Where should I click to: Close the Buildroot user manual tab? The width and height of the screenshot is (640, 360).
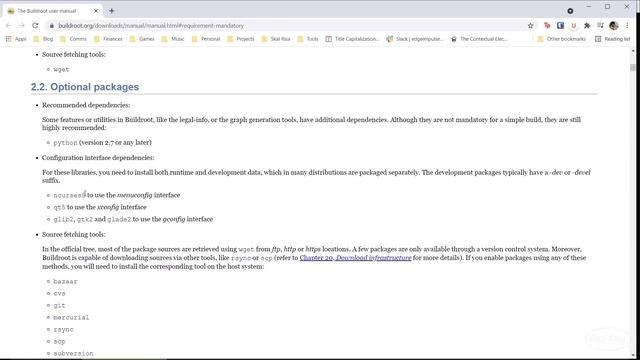[x=96, y=11]
